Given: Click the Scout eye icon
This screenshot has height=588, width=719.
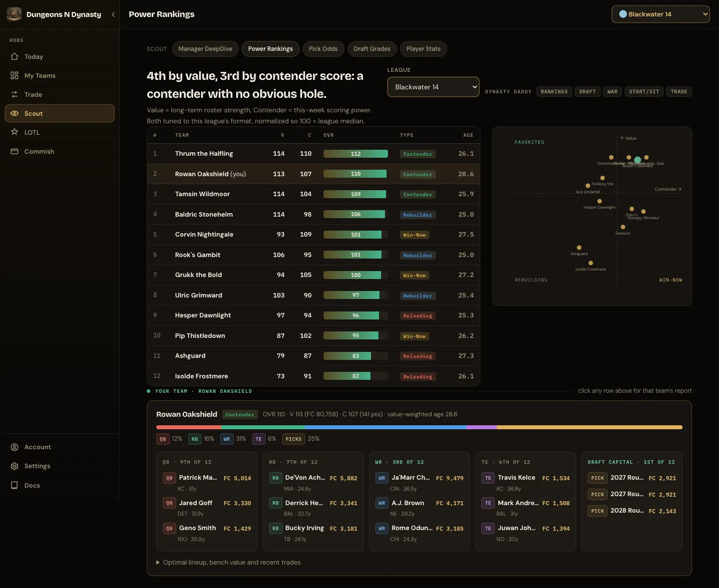Looking at the screenshot, I should click(x=14, y=113).
